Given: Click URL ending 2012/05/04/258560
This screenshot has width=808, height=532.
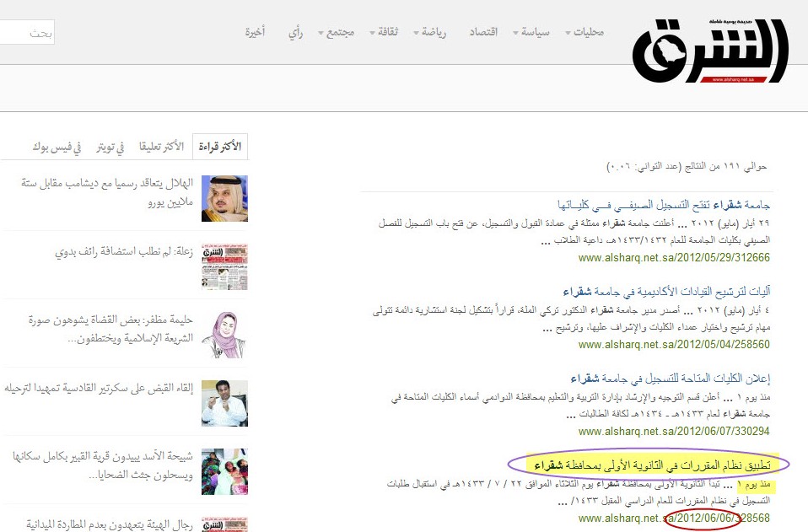Looking at the screenshot, I should coord(674,345).
